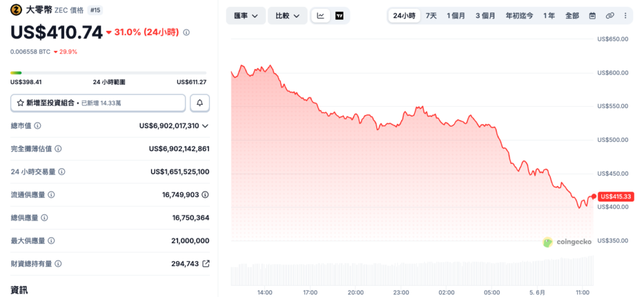Click the 24 小時範圍 price range bar
644x297 pixels.
tap(108, 73)
